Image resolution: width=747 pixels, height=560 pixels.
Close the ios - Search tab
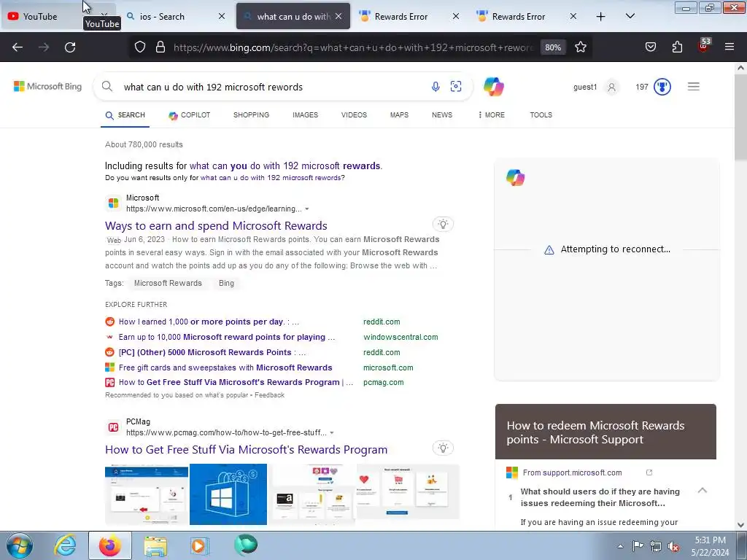(222, 16)
